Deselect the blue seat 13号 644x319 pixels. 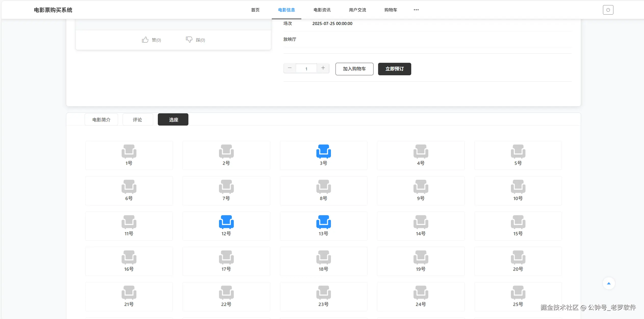(x=323, y=222)
